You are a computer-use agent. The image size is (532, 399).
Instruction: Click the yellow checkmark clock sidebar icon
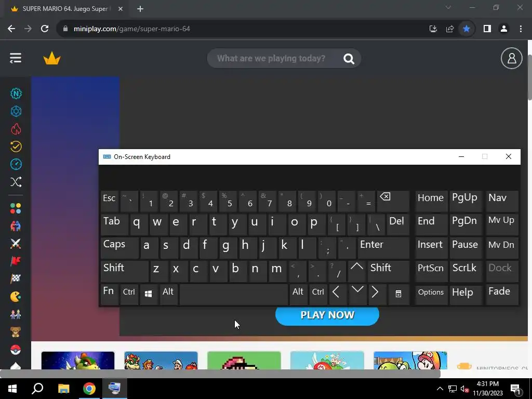point(16,147)
